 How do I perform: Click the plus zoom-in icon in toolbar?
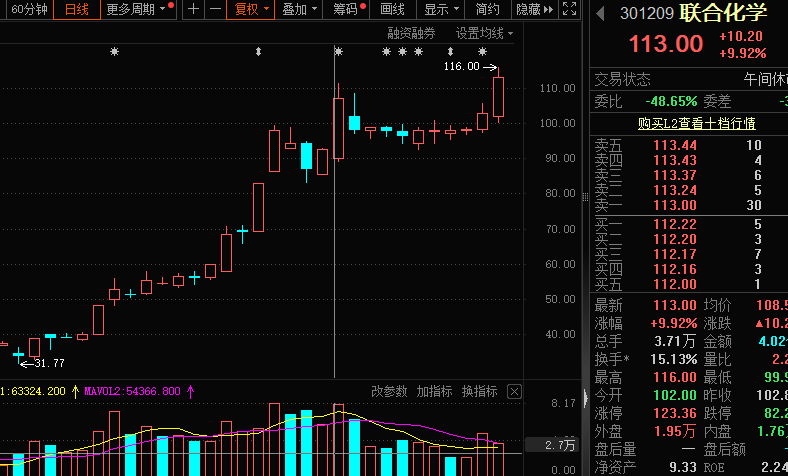click(x=194, y=9)
